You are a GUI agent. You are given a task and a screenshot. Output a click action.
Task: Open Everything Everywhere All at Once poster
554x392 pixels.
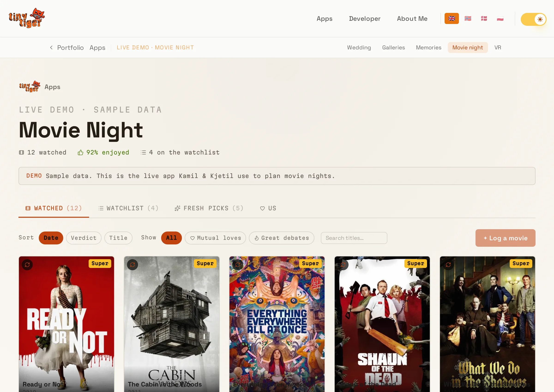pyautogui.click(x=277, y=324)
